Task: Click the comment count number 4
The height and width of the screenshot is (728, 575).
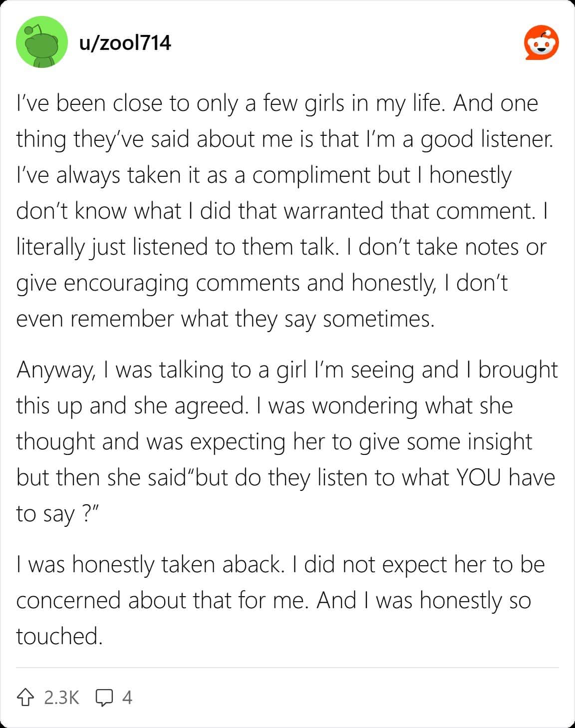Action: click(127, 697)
